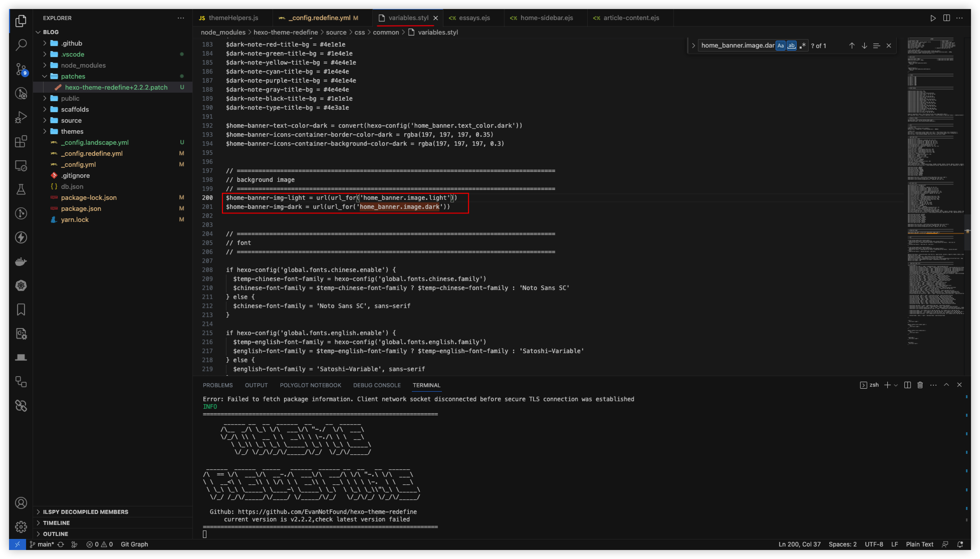Open the Extensions view
The image size is (980, 559).
click(21, 141)
